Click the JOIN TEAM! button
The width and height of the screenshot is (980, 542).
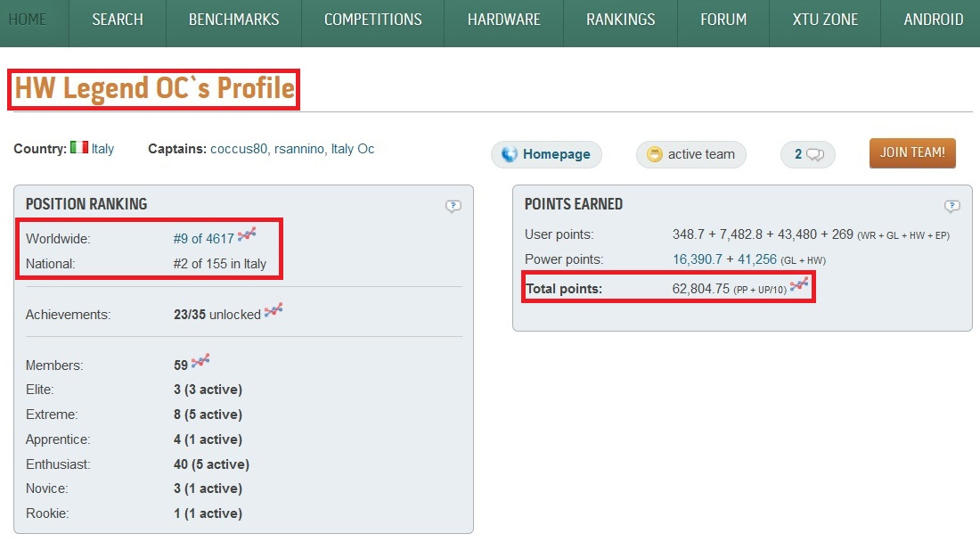912,153
